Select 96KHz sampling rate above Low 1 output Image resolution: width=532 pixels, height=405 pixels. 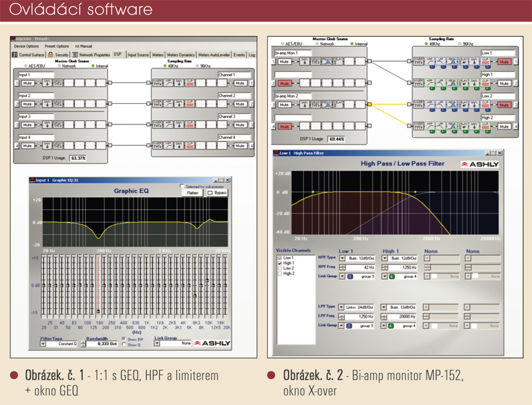[x=460, y=44]
